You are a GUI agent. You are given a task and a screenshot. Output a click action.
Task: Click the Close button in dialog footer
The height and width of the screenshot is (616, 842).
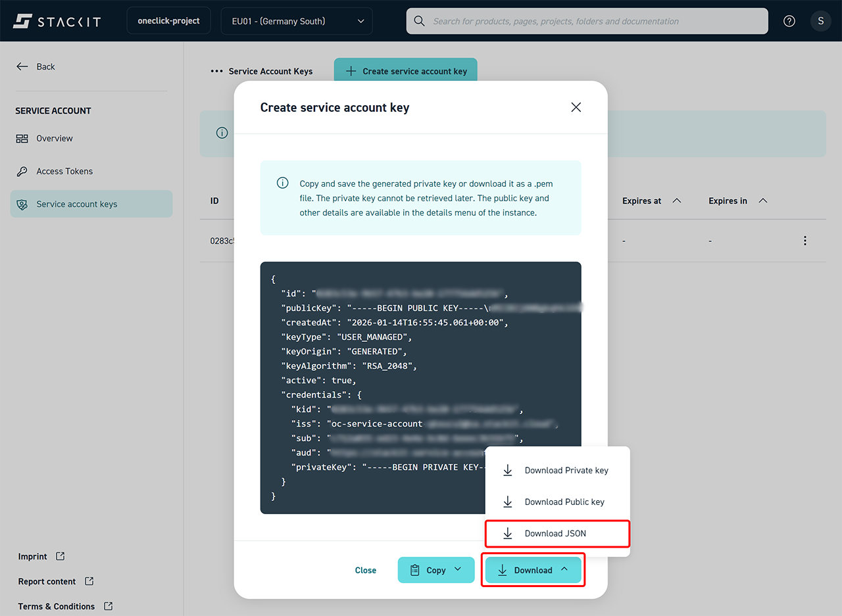coord(366,570)
